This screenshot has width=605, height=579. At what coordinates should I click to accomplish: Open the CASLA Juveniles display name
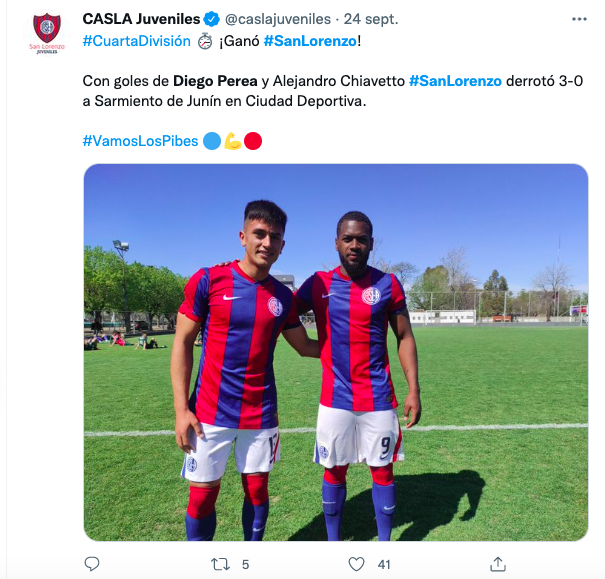(141, 19)
